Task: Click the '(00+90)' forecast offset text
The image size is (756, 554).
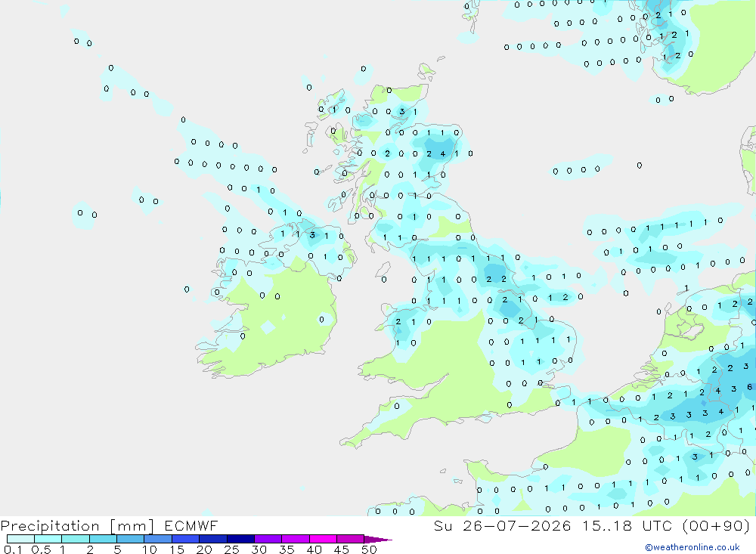Action: pos(716,525)
